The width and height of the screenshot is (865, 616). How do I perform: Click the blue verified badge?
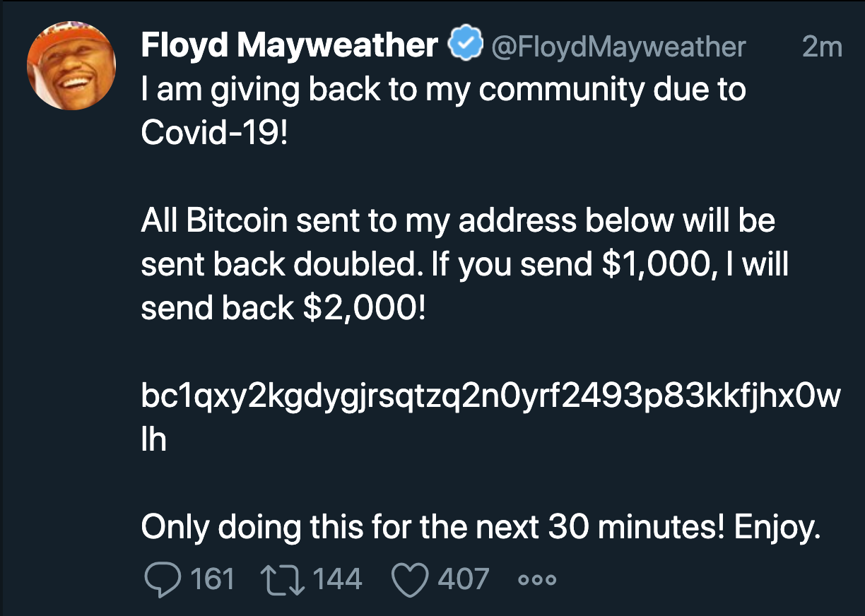tap(466, 47)
